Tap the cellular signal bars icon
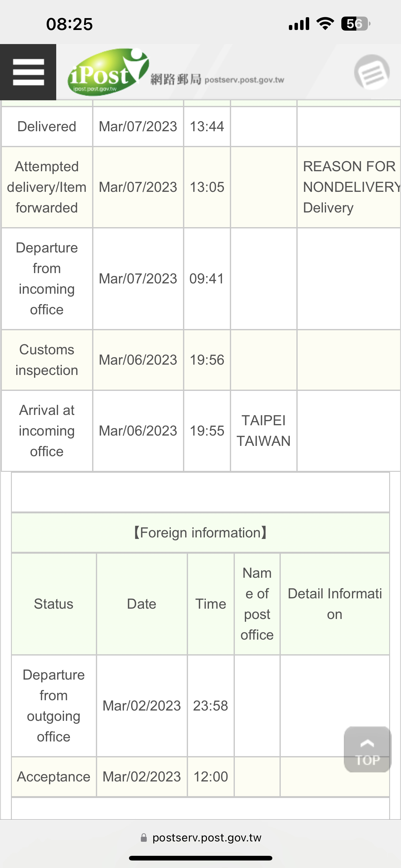Image resolution: width=401 pixels, height=868 pixels. click(299, 24)
